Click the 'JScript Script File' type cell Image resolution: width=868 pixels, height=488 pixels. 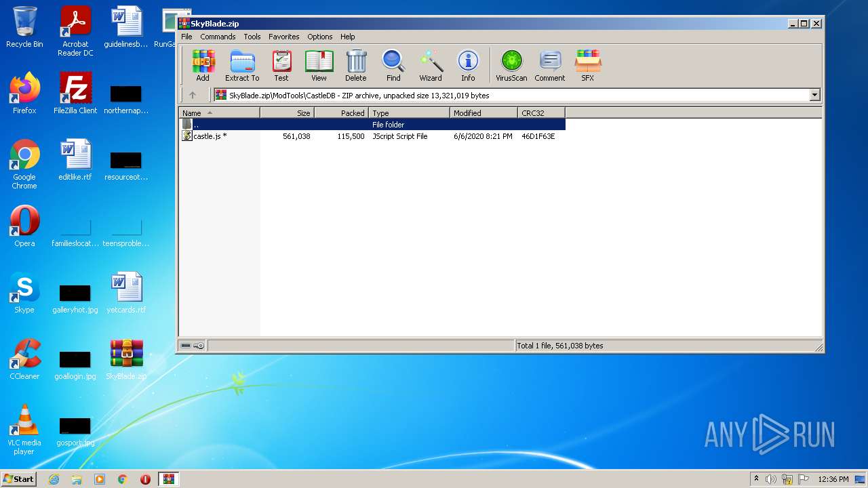tap(400, 136)
